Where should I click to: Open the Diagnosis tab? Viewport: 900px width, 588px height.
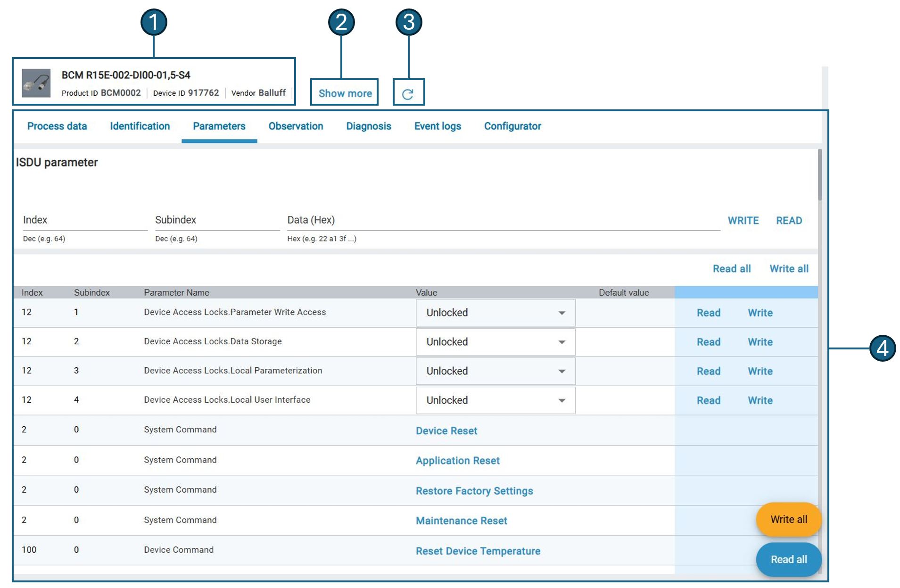coord(368,126)
